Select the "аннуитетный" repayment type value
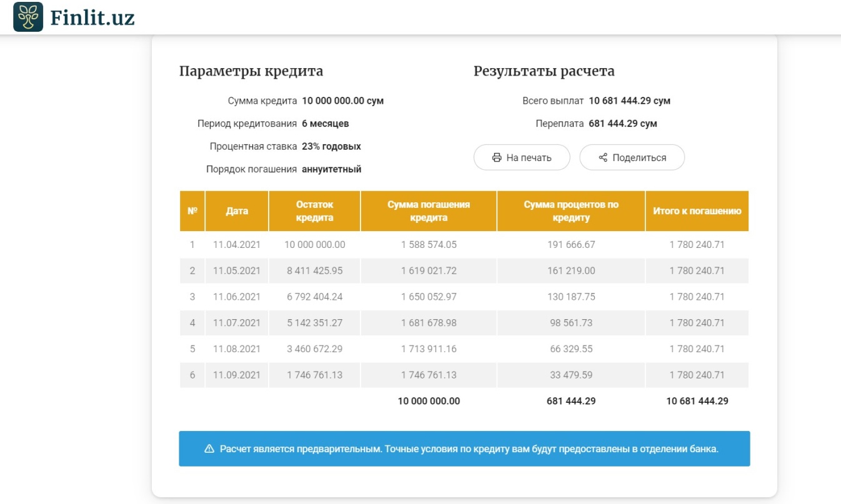 pyautogui.click(x=331, y=169)
